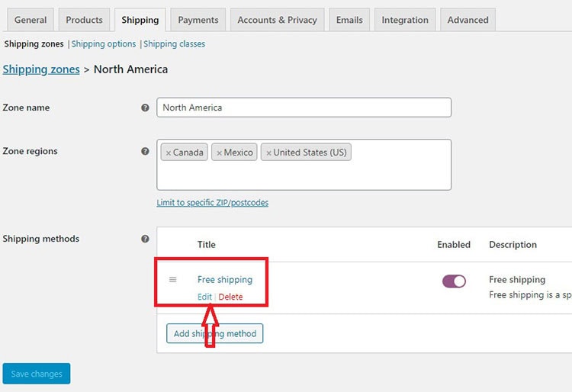Open the Advanced settings tab

pos(468,20)
